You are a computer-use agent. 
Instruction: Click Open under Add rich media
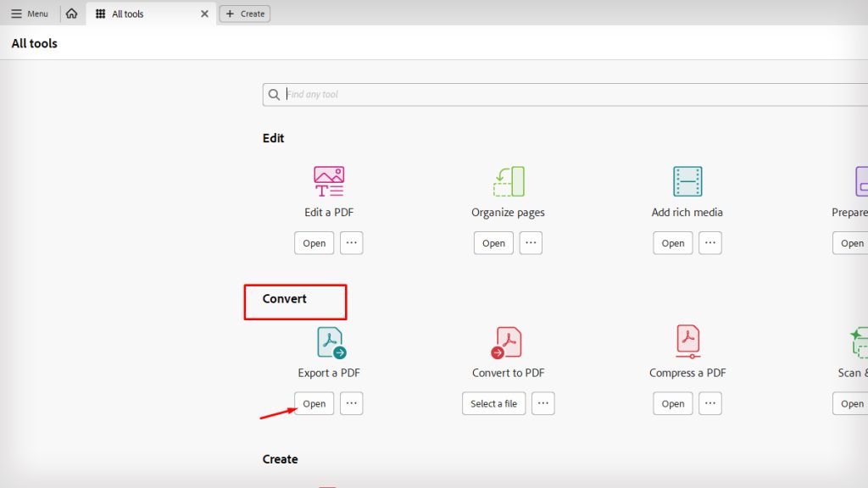pos(672,243)
